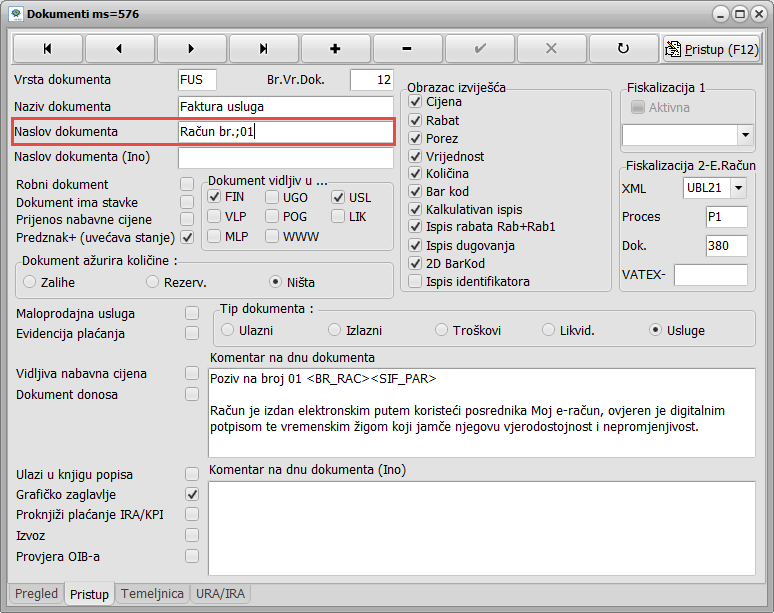Jump to the last record
The height and width of the screenshot is (613, 774).
click(263, 48)
